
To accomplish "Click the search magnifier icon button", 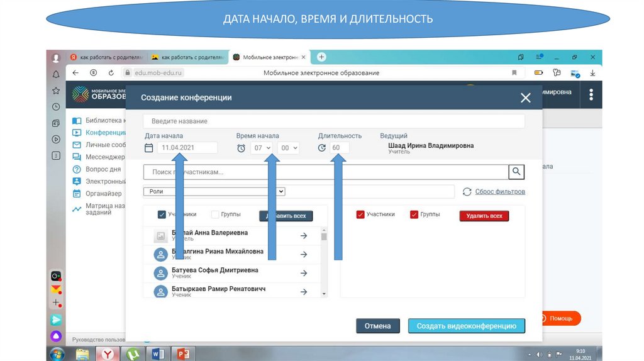I will pyautogui.click(x=516, y=172).
